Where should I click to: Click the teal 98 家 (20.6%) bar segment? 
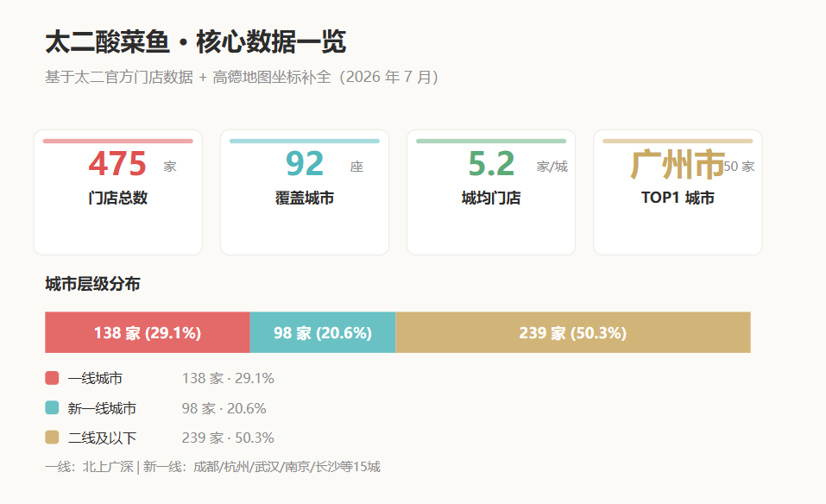point(323,332)
